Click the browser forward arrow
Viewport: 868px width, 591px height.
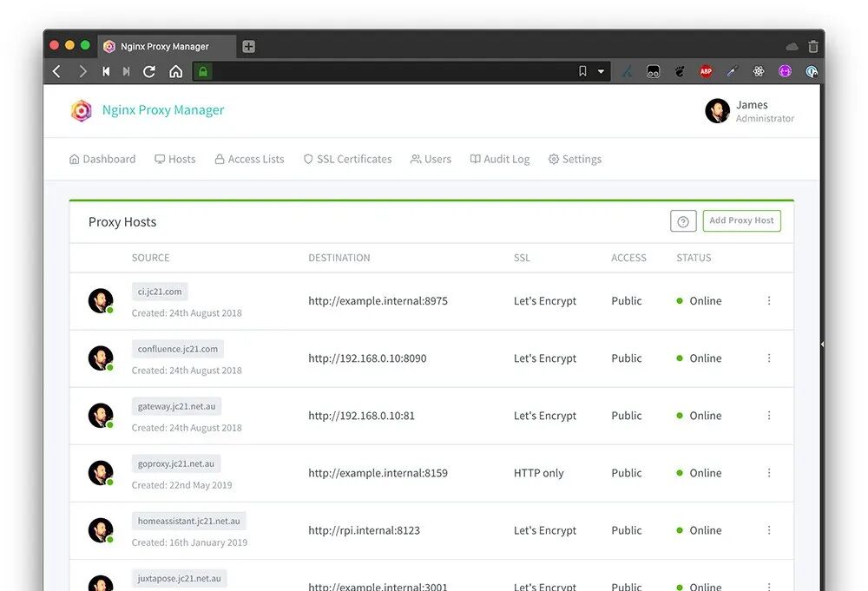pyautogui.click(x=82, y=71)
